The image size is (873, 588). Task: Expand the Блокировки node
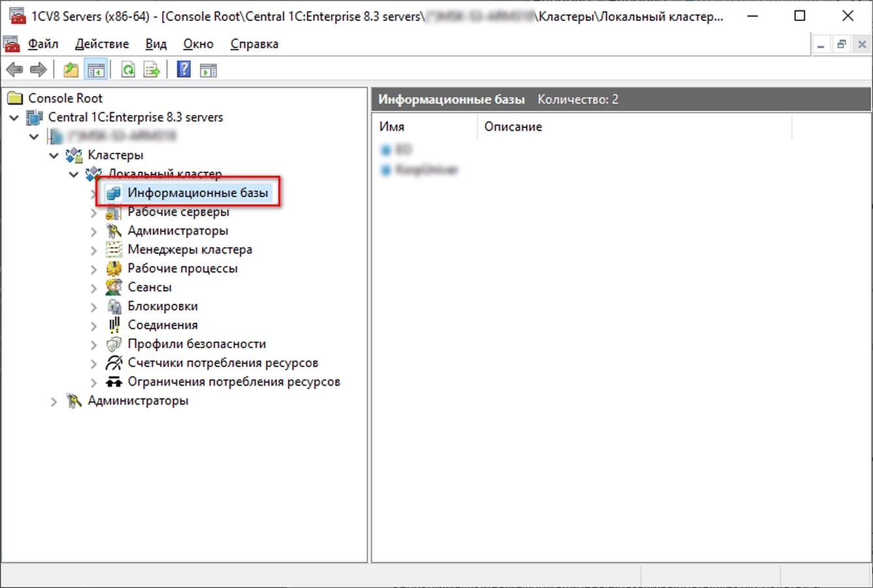click(93, 308)
